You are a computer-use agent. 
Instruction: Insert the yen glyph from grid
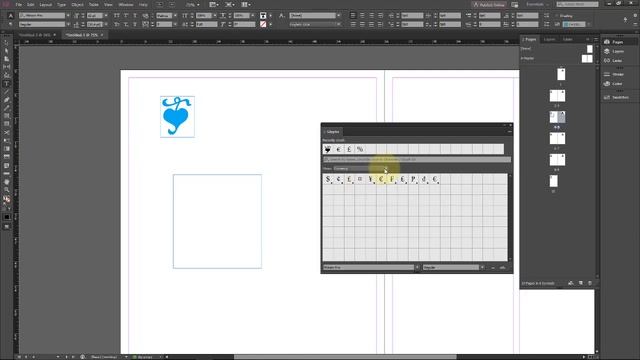coord(371,179)
